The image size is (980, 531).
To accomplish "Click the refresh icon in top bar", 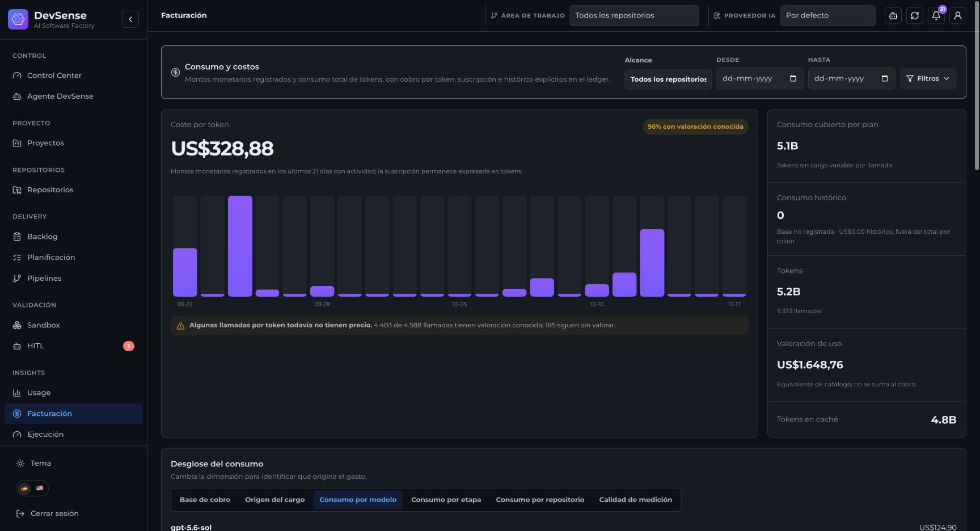I will click(915, 16).
